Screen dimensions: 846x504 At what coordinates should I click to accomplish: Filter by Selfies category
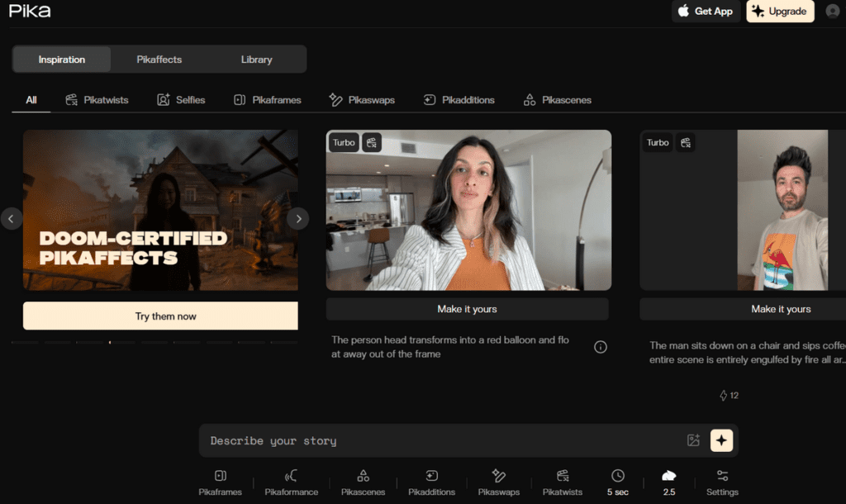coord(181,100)
